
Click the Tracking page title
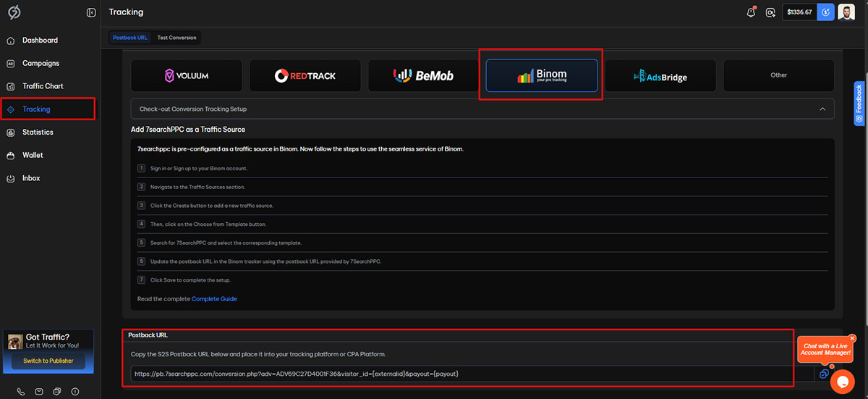[x=126, y=12]
